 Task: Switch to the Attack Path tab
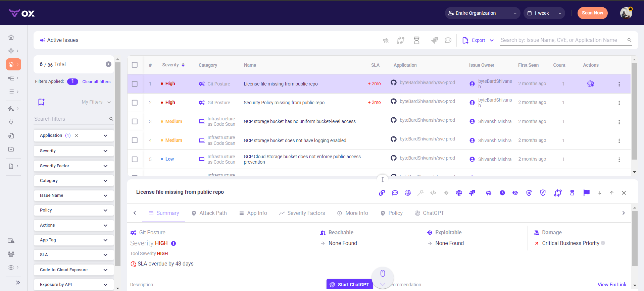209,213
